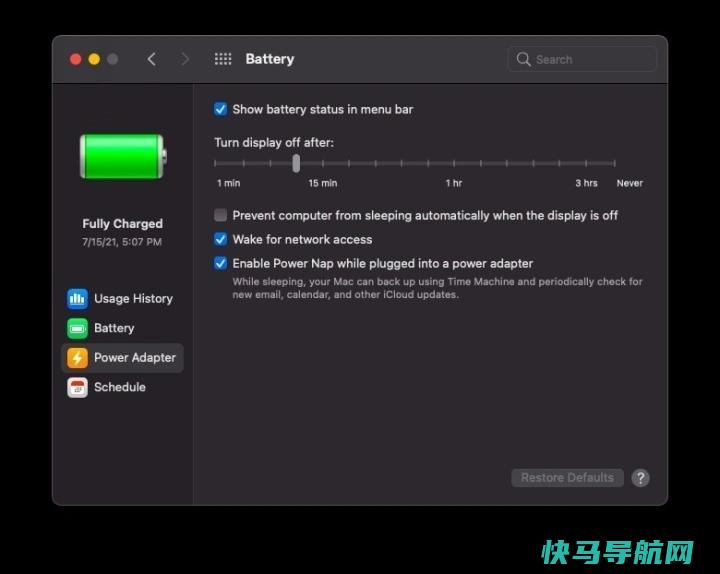Click the Fully Charged status text
The height and width of the screenshot is (574, 720).
(122, 224)
